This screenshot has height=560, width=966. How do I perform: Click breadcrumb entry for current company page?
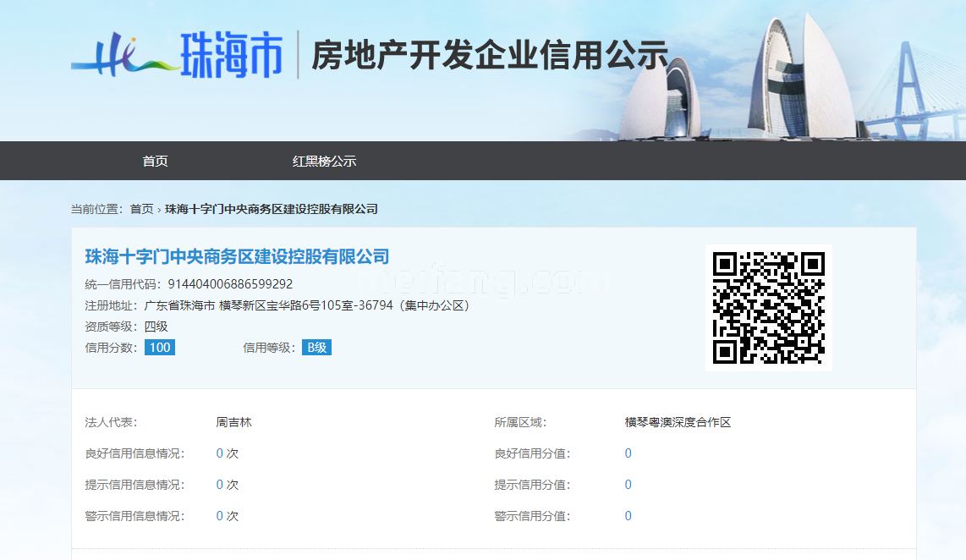point(271,208)
